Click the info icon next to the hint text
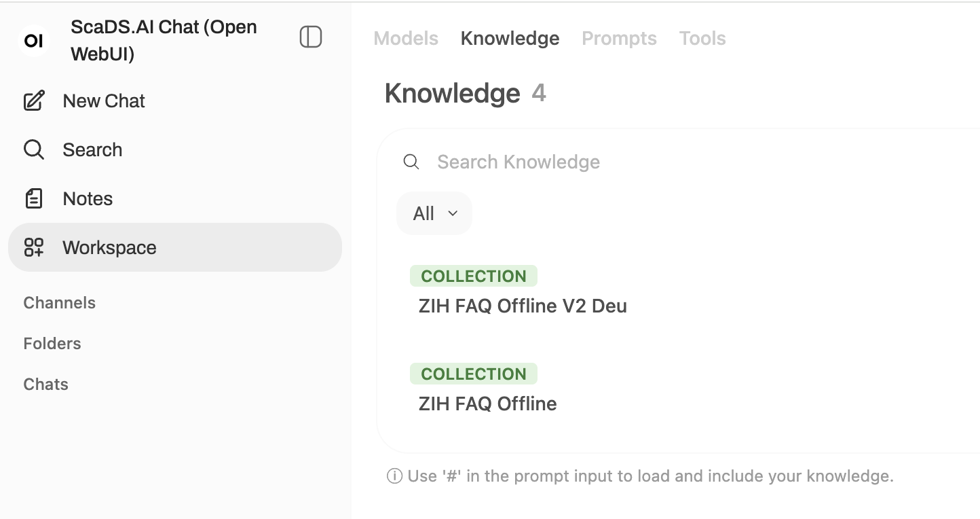Image resolution: width=980 pixels, height=519 pixels. pos(394,476)
